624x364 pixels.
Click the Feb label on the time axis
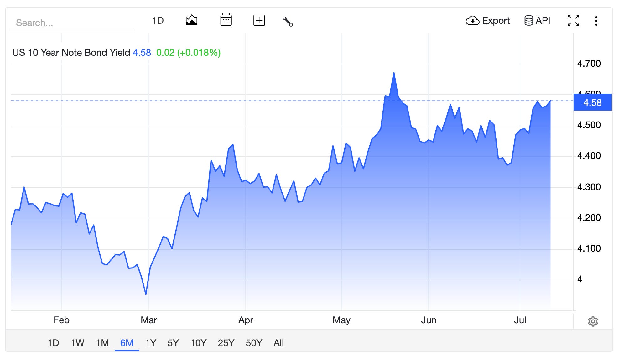(x=61, y=320)
